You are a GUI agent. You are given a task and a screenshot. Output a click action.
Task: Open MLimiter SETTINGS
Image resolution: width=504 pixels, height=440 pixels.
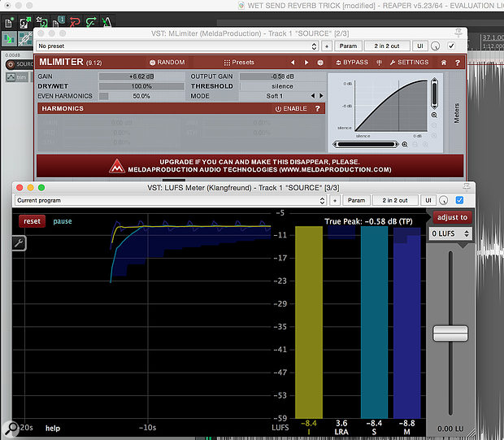click(x=409, y=63)
